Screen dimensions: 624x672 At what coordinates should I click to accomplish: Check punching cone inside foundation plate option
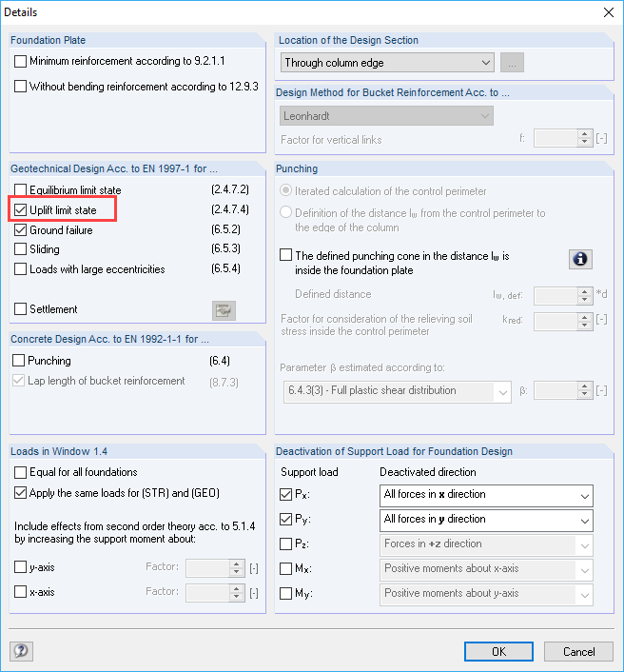[x=285, y=255]
